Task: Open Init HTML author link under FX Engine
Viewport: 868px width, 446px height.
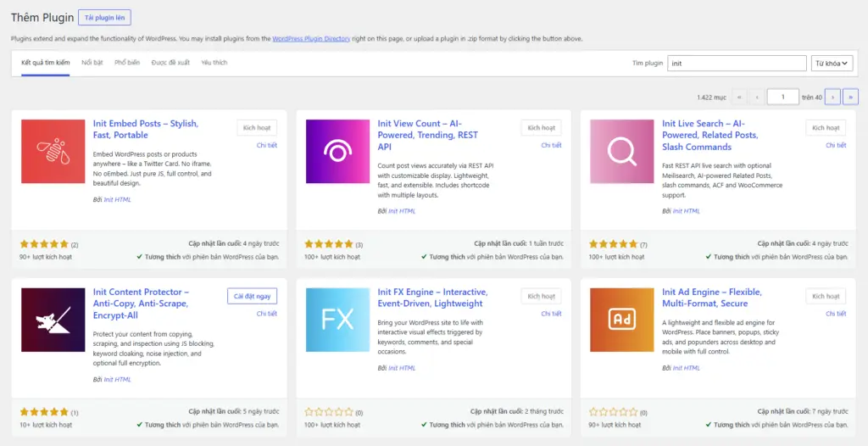Action: click(x=402, y=368)
